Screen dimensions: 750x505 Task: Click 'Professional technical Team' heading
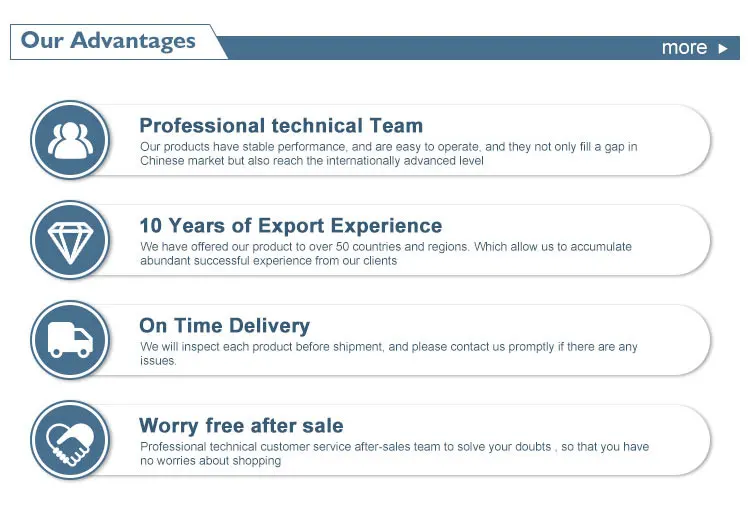point(281,126)
